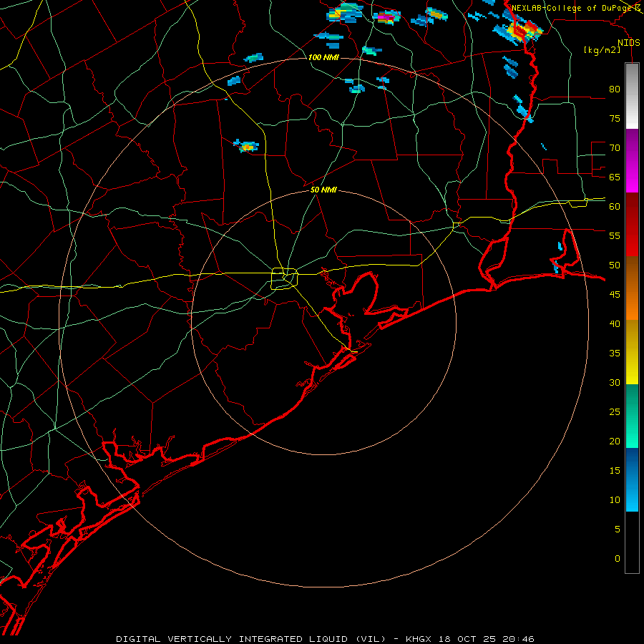Pick the green-teal segment of the color scale
644x644 pixels.
[x=632, y=416]
